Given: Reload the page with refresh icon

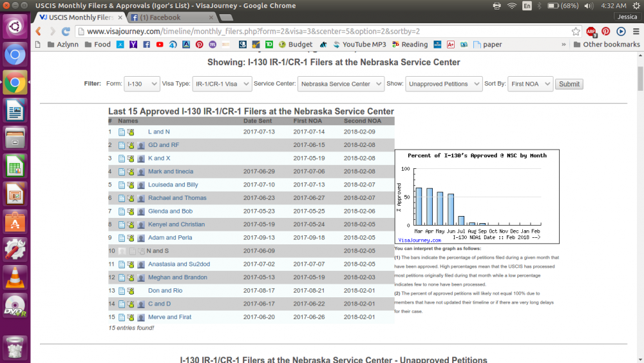Looking at the screenshot, I should tap(66, 31).
